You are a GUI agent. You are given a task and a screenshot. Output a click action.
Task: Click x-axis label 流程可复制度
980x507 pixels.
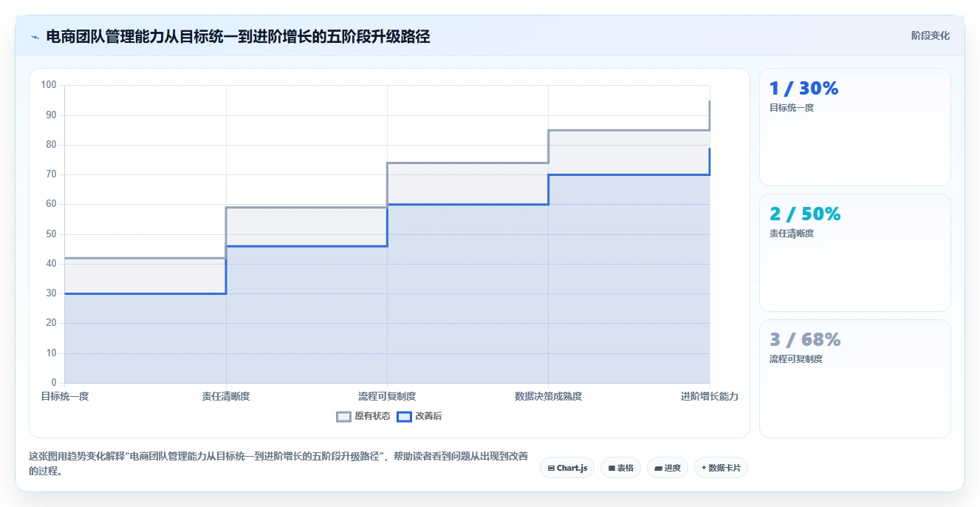(387, 396)
